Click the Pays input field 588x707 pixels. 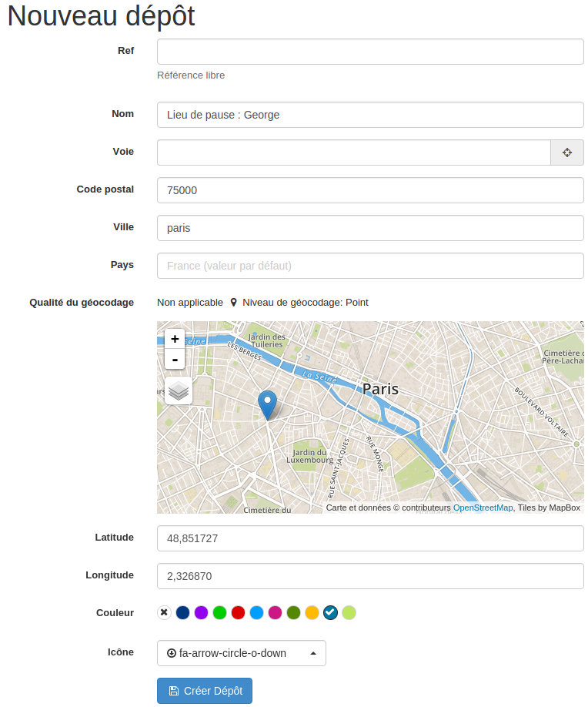[370, 266]
